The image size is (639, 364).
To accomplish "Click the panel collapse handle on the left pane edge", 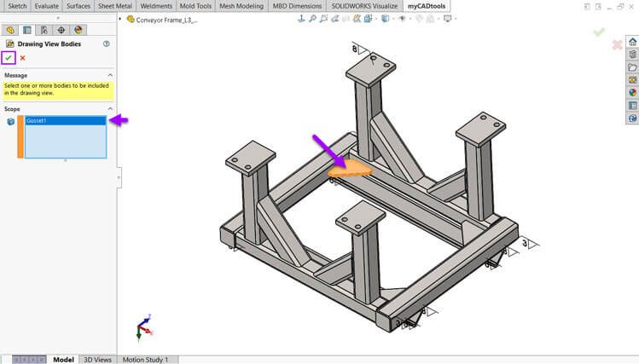I will pyautogui.click(x=119, y=177).
